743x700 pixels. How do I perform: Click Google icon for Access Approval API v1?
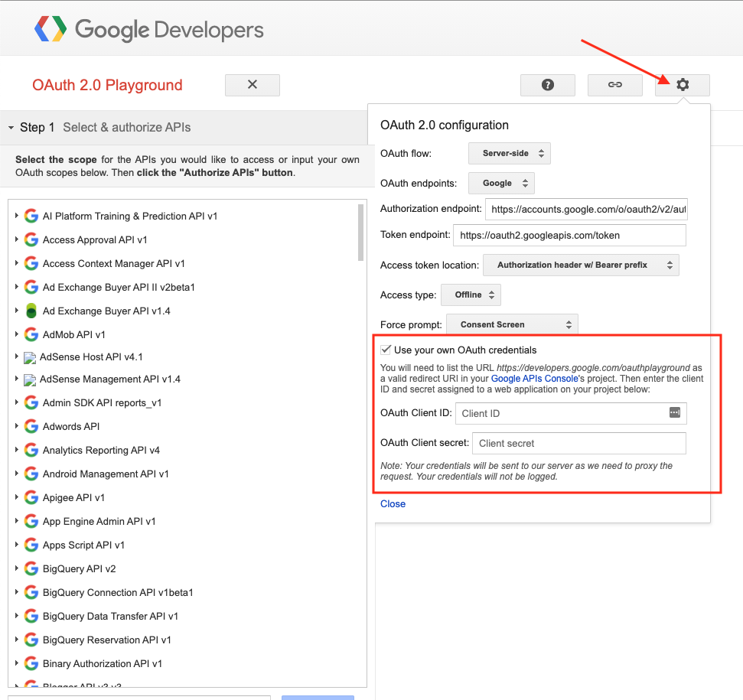coord(31,239)
